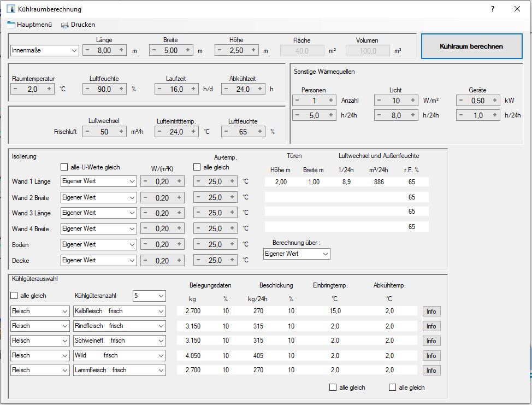532x405 pixels.
Task: Open the Wild frisch dropdown
Action: point(120,355)
